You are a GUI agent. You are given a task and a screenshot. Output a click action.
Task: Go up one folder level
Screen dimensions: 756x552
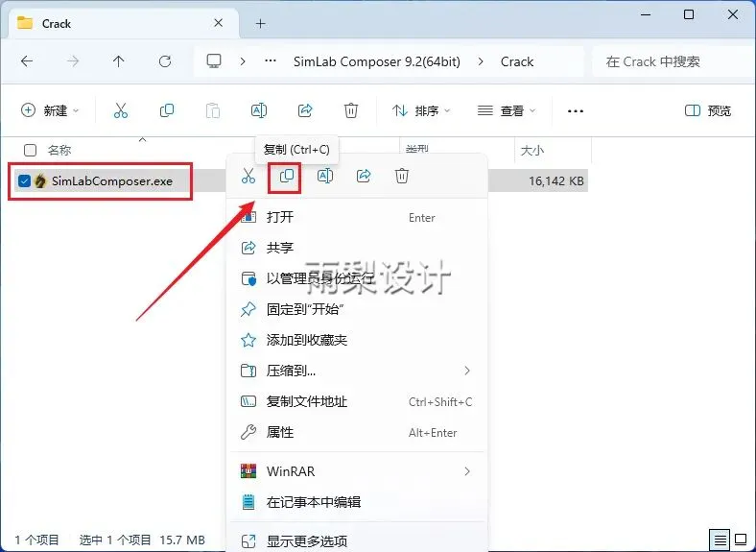coord(119,61)
